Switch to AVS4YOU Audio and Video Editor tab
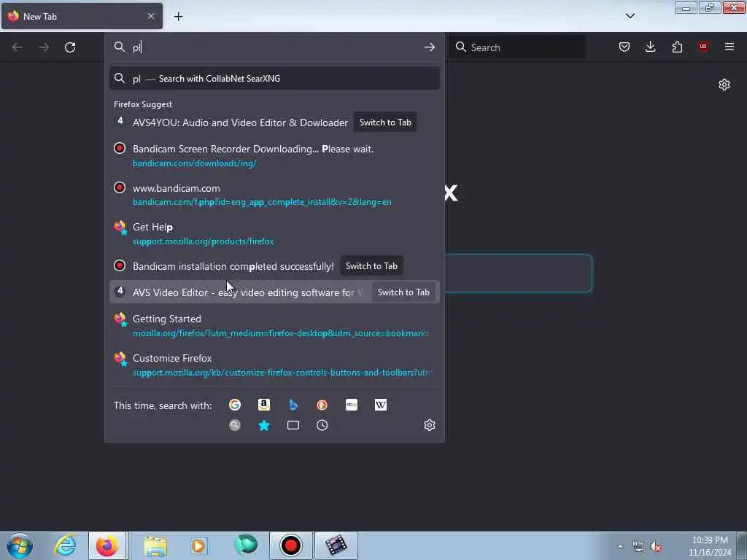 click(x=385, y=122)
